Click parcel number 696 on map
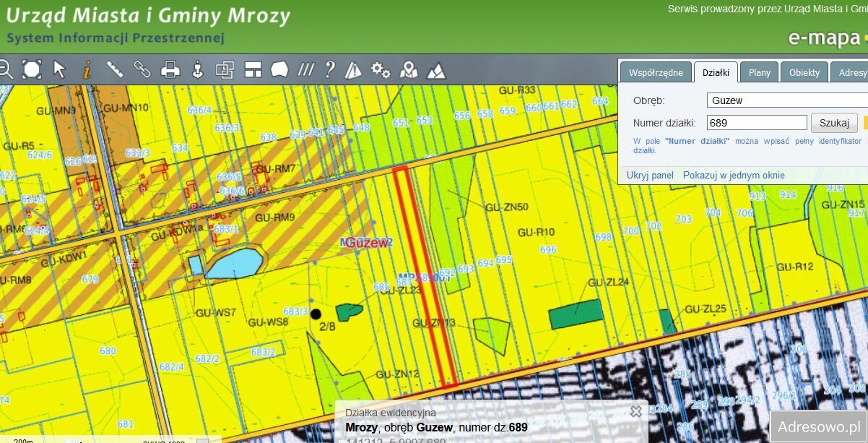 tap(549, 250)
